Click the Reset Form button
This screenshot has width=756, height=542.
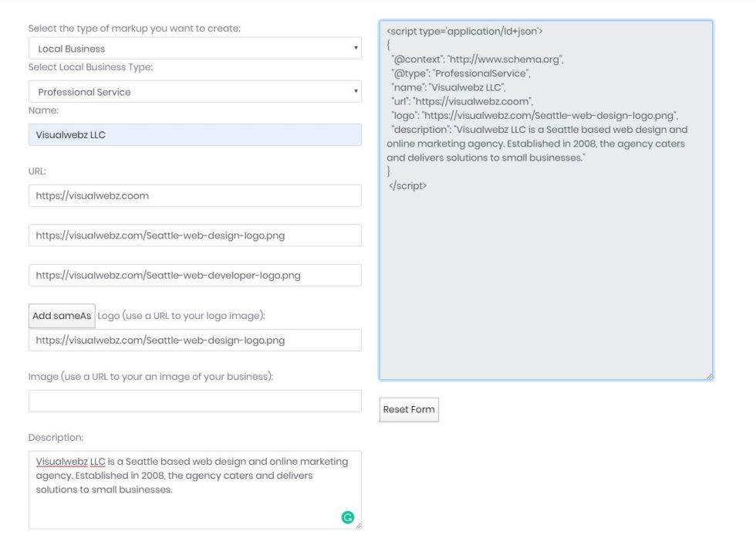point(409,410)
